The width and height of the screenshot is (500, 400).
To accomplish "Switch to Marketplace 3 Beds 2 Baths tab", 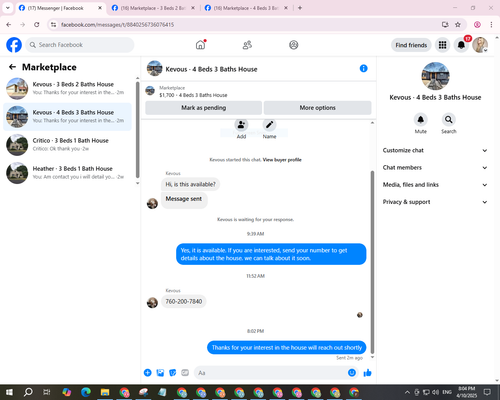I will coord(153,8).
